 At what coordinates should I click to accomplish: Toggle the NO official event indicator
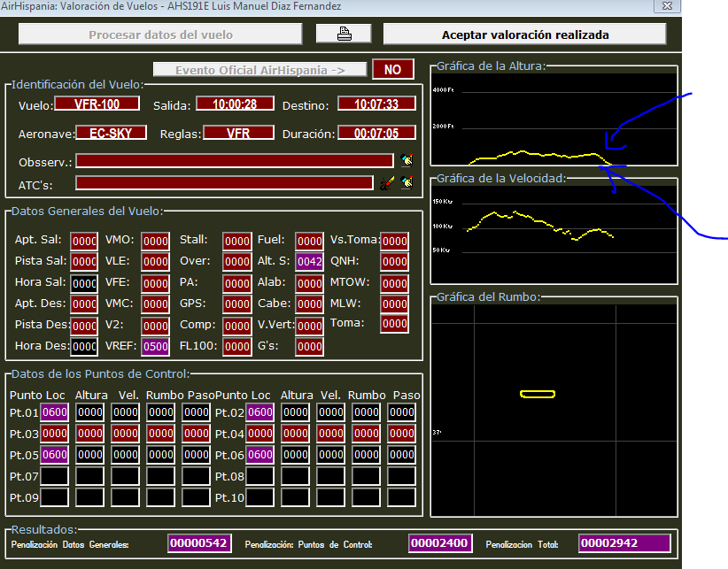click(x=392, y=69)
